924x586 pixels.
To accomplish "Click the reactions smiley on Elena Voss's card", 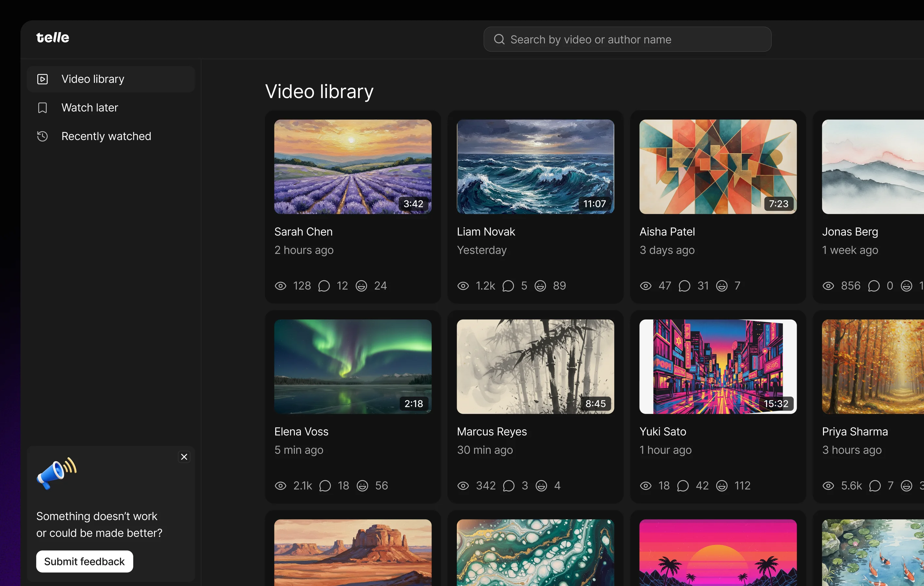I will click(363, 486).
